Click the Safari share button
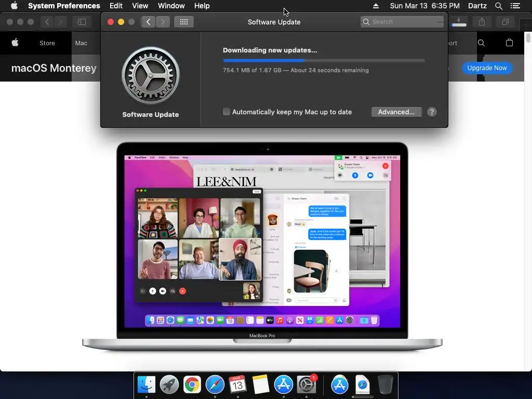Image resolution: width=532 pixels, height=399 pixels. tap(482, 22)
